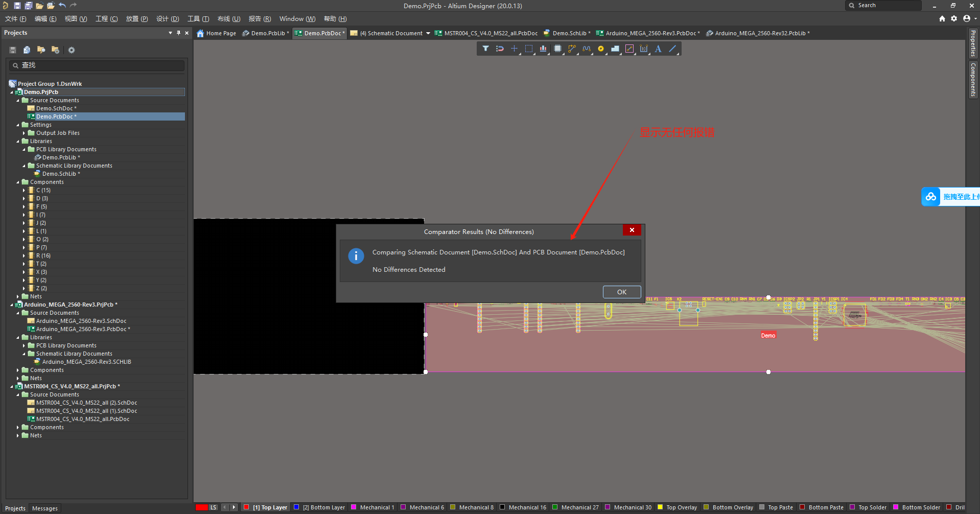Open the Projects panel dropdown arrow
The width and height of the screenshot is (980, 514).
point(170,33)
